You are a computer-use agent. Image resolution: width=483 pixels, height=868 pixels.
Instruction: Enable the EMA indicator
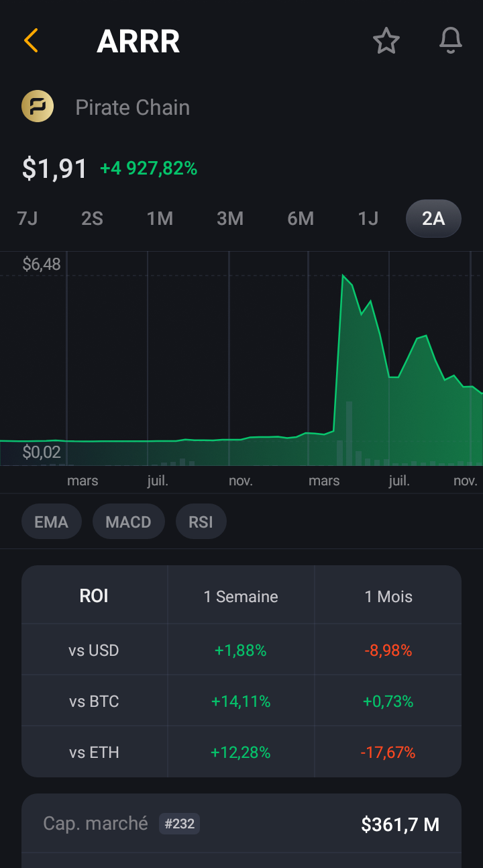[x=51, y=522]
